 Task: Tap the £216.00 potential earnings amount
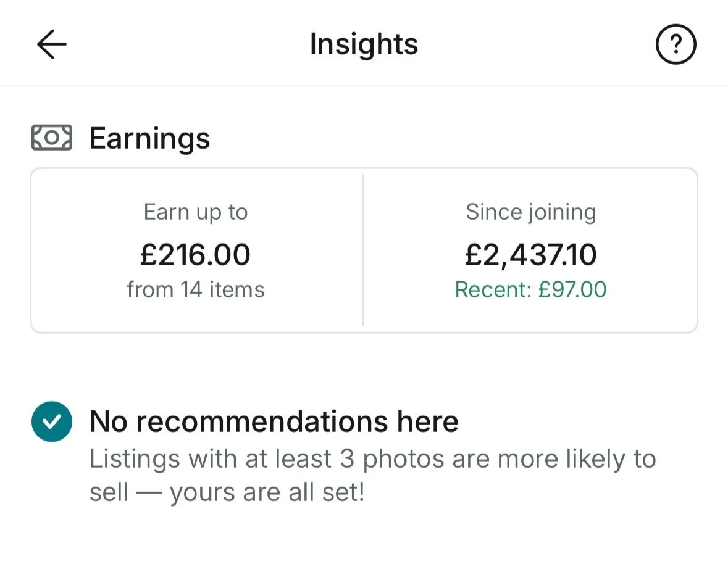click(x=195, y=255)
